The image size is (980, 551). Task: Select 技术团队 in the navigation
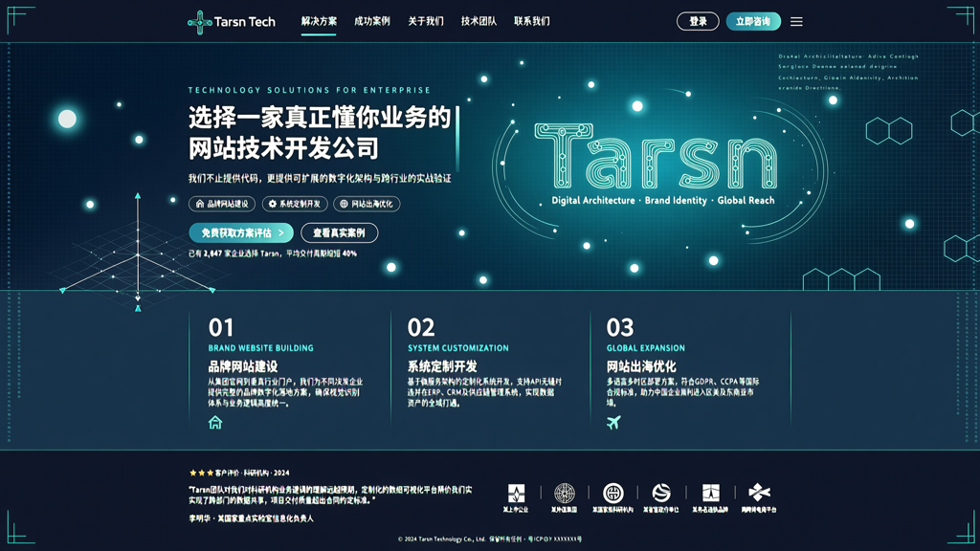click(x=479, y=21)
